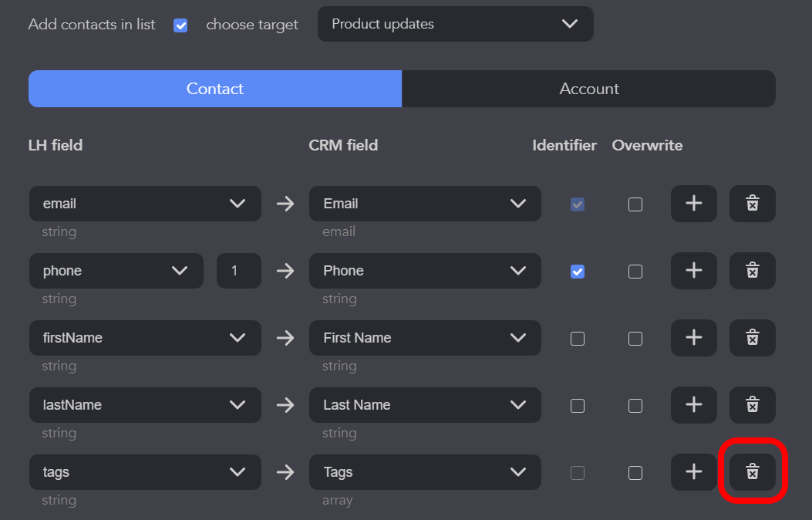This screenshot has height=520, width=812.
Task: Disable the Identifier checkbox for phone
Action: 577,272
